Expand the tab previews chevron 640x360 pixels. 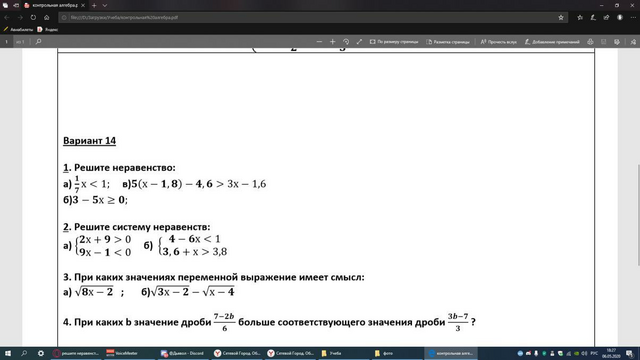pyautogui.click(x=104, y=5)
